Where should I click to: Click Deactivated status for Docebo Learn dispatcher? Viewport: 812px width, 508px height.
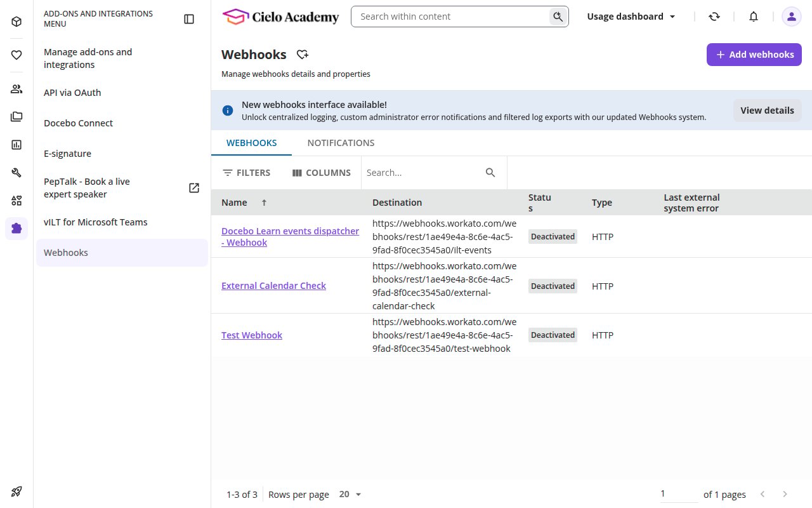pos(553,237)
